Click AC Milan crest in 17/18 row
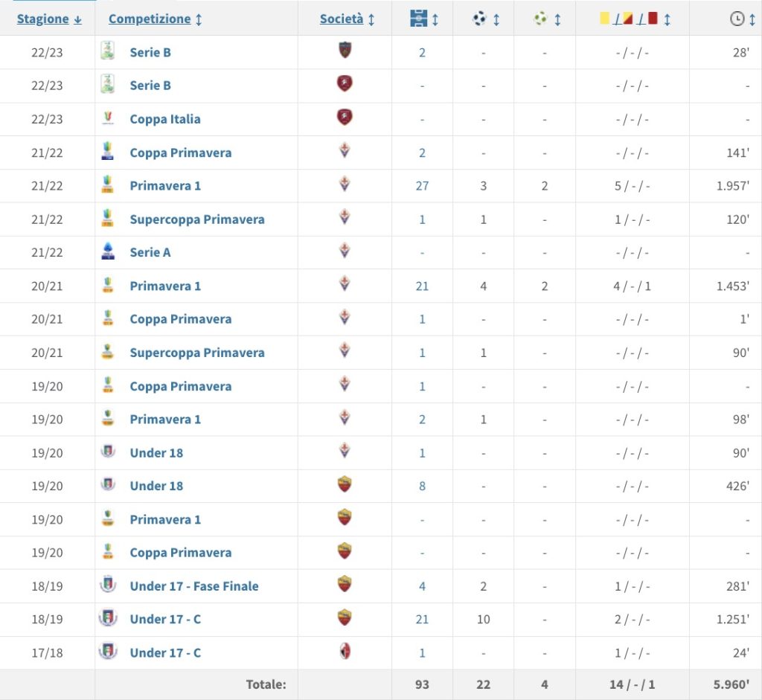Image resolution: width=762 pixels, height=700 pixels. coord(344,652)
